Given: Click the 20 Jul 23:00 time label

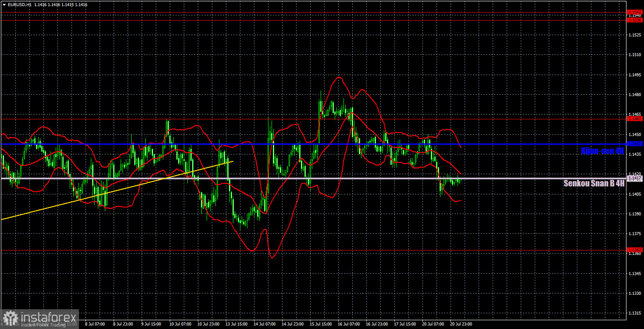Looking at the screenshot, I should (x=460, y=324).
